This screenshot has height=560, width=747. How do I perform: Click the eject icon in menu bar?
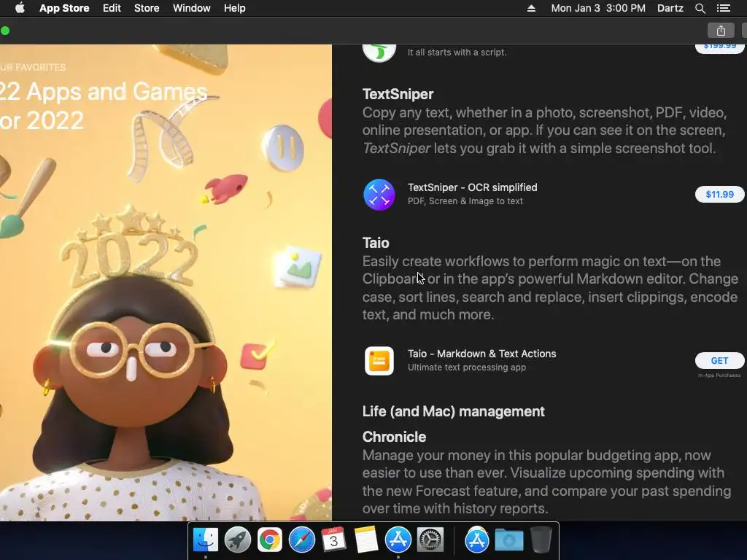(531, 8)
